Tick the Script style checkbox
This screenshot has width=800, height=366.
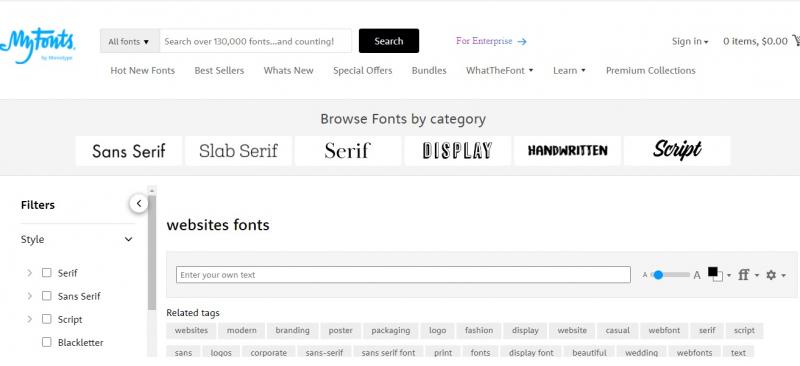click(46, 319)
